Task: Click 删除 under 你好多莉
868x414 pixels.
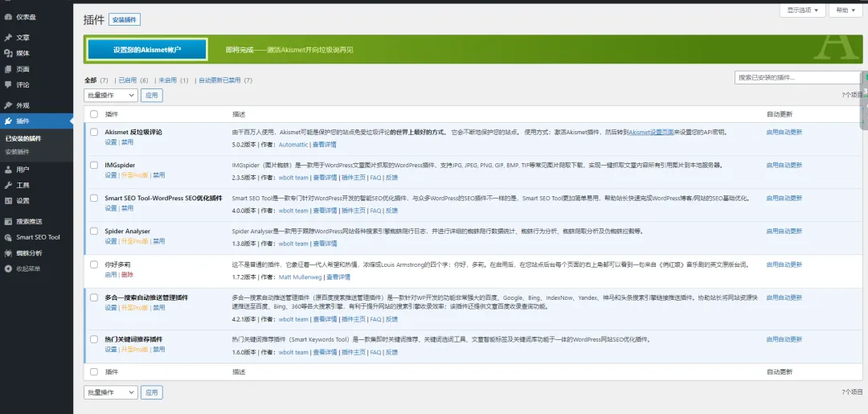Action: click(x=127, y=274)
